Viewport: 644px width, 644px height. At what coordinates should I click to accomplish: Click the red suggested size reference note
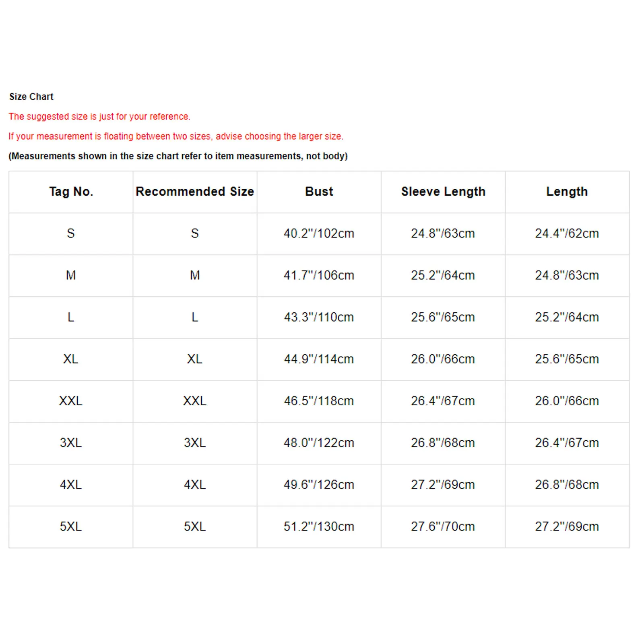click(99, 116)
